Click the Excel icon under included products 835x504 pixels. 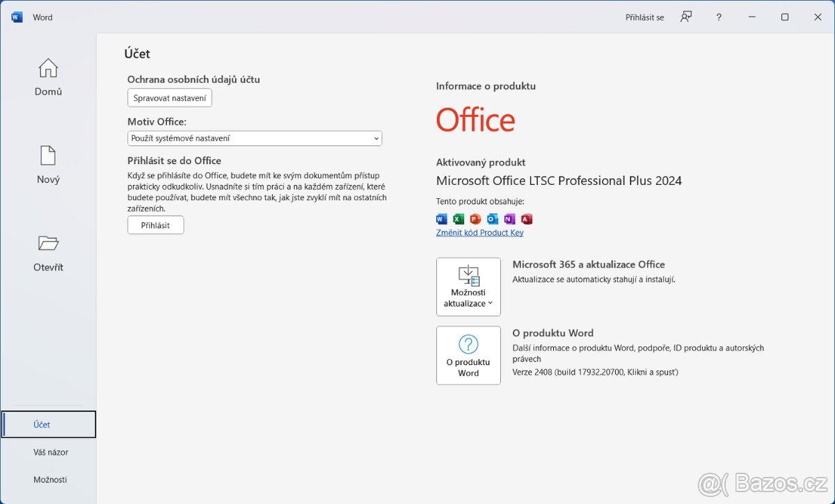point(459,219)
